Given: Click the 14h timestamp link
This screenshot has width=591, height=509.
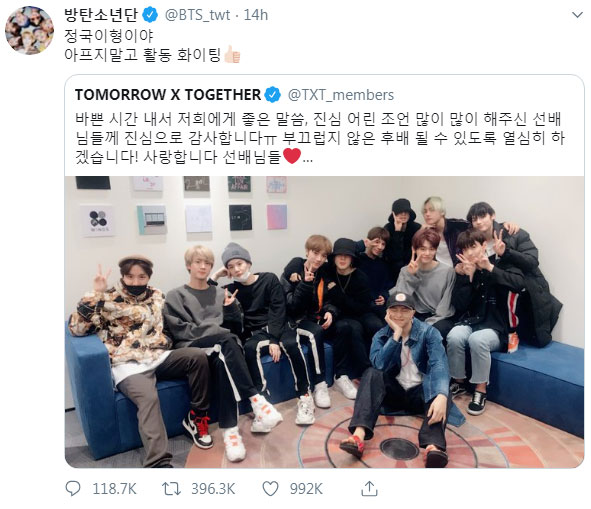Looking at the screenshot, I should 256,15.
